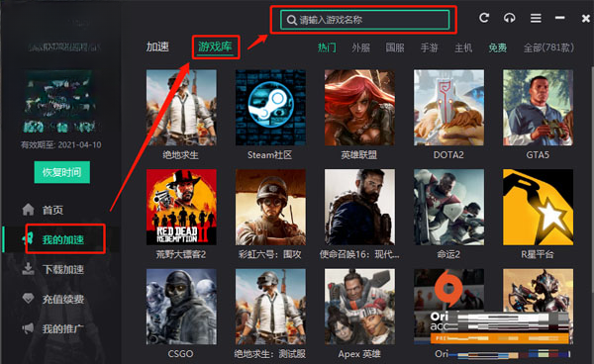The height and width of the screenshot is (364, 594).
Task: Open the hamburger menu icon
Action: tap(536, 18)
